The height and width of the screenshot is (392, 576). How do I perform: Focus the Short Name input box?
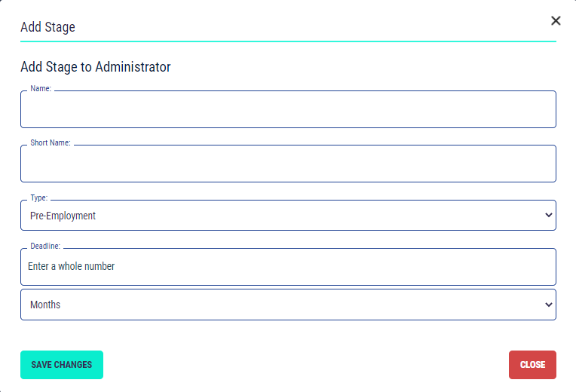(288, 164)
